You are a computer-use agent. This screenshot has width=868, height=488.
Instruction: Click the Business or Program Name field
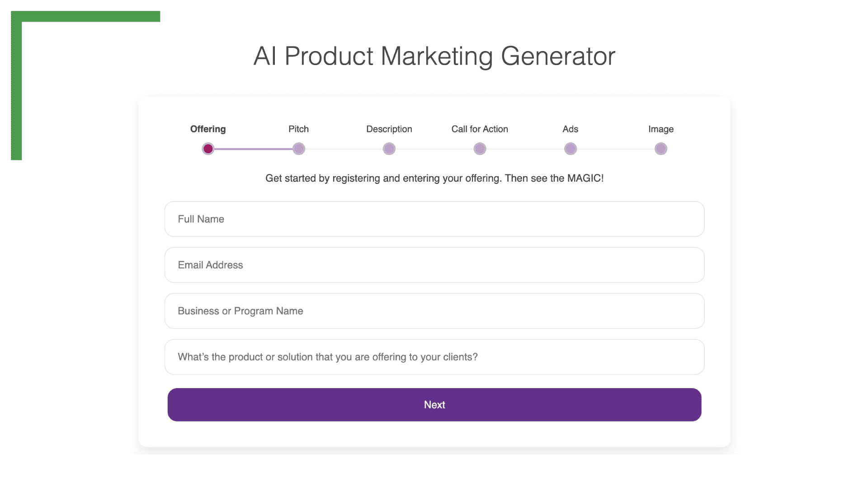point(434,311)
